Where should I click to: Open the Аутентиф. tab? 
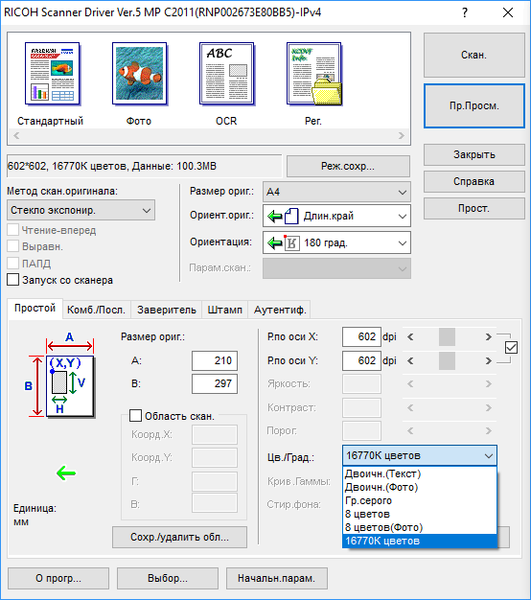point(280,310)
